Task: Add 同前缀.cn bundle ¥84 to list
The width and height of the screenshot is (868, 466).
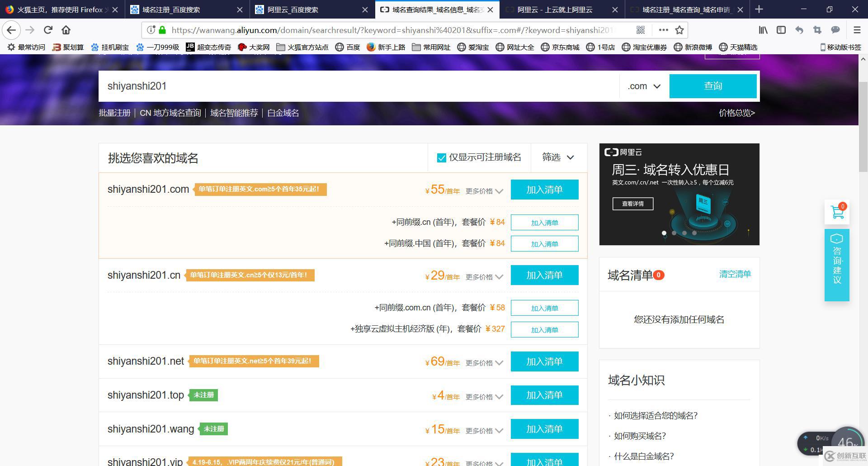Action: pos(544,223)
